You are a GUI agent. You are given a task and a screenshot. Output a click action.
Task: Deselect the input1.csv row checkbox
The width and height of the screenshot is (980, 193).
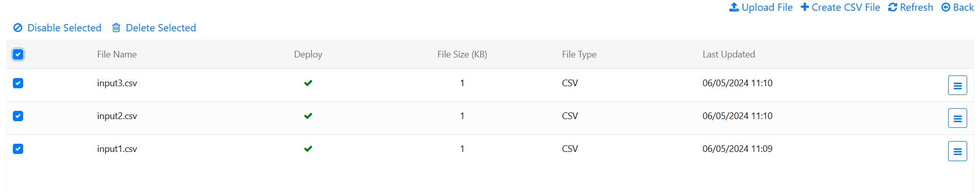(18, 149)
